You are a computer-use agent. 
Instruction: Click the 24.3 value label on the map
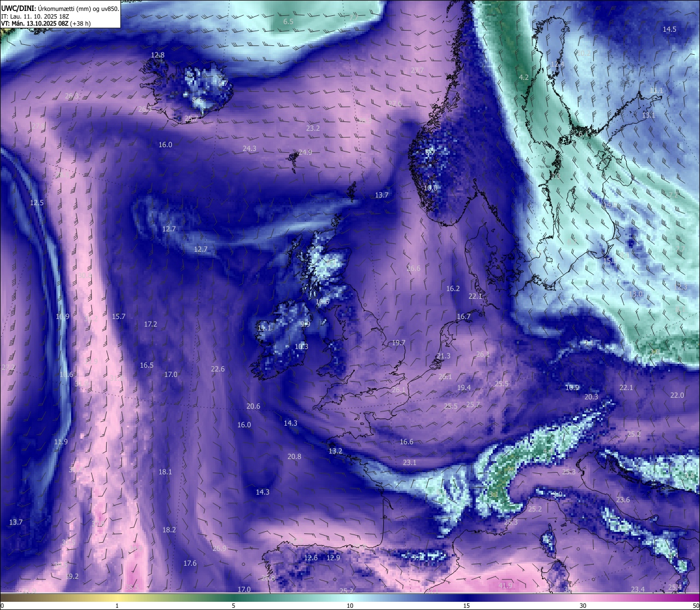pos(249,148)
